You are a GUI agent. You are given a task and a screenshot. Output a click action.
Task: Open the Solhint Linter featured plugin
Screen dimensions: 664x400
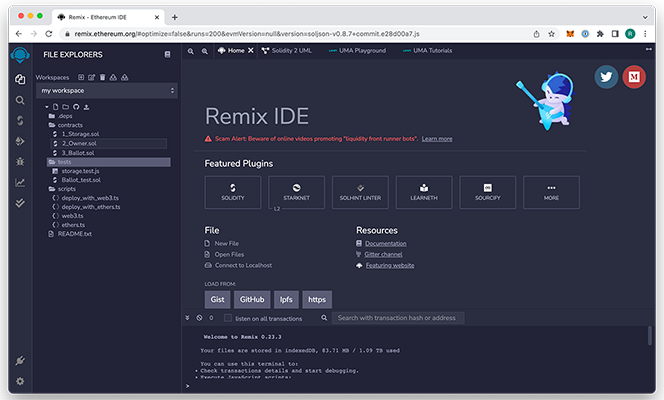click(x=360, y=193)
